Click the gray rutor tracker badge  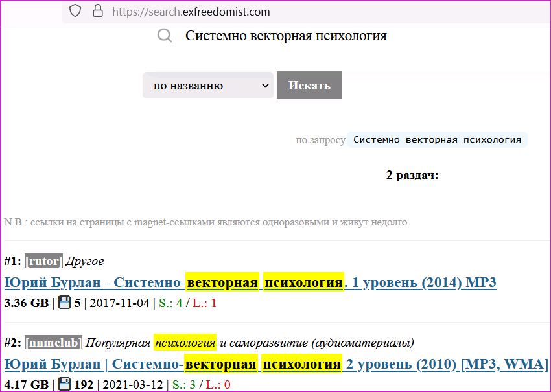point(44,261)
